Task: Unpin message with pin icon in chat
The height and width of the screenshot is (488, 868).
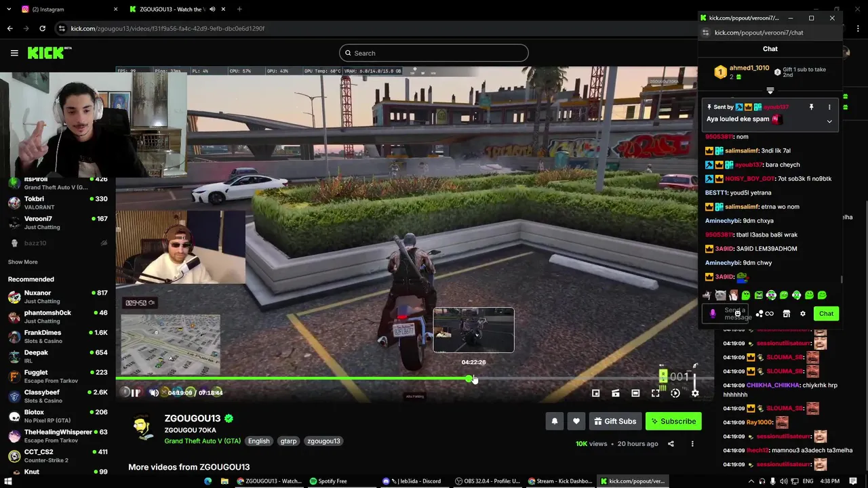Action: pyautogui.click(x=811, y=107)
